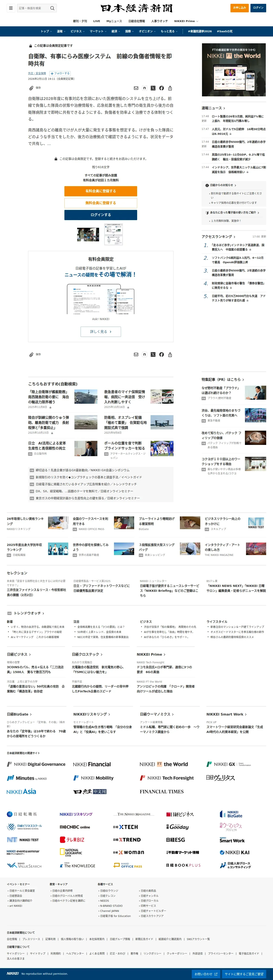Open the 日経会社情報 menu item
273x980 pixels.
136,21
